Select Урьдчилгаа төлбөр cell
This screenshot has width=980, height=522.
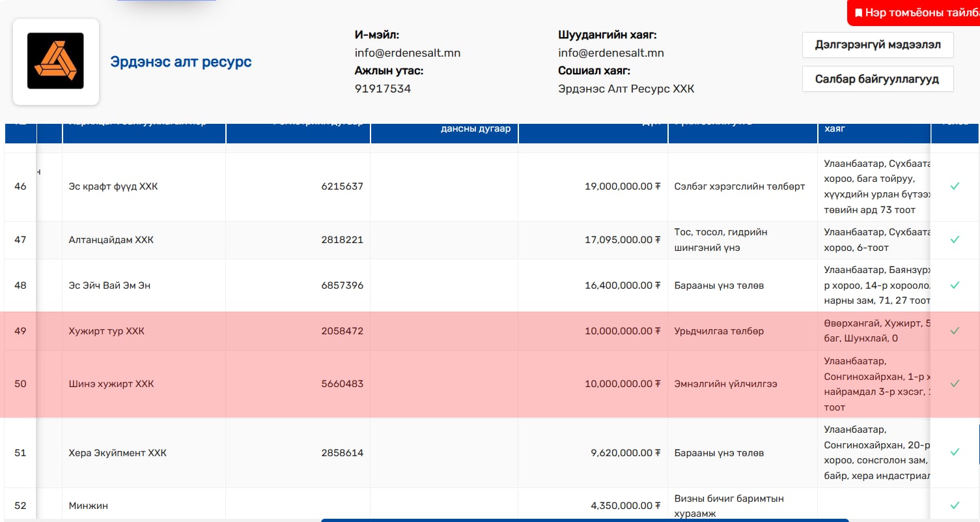pos(743,331)
